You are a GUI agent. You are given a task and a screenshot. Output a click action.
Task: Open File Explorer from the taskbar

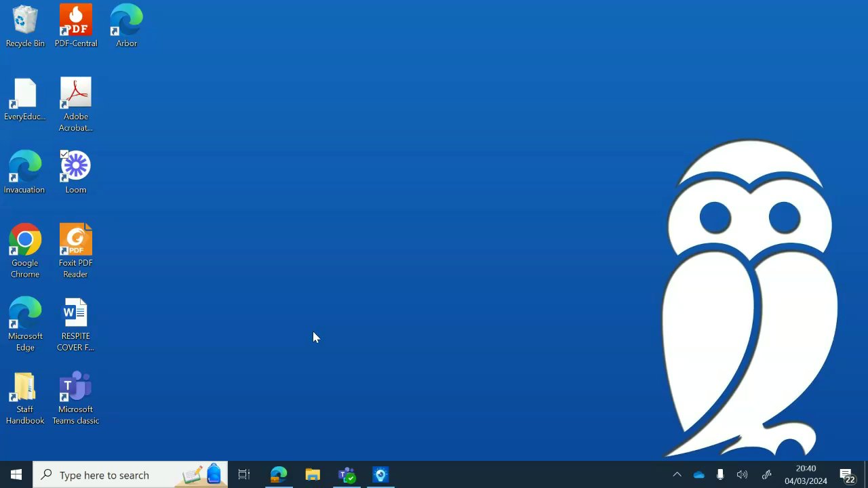313,475
